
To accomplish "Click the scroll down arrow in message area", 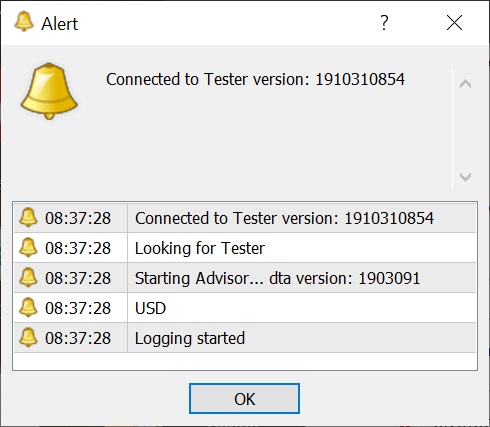I will [465, 177].
